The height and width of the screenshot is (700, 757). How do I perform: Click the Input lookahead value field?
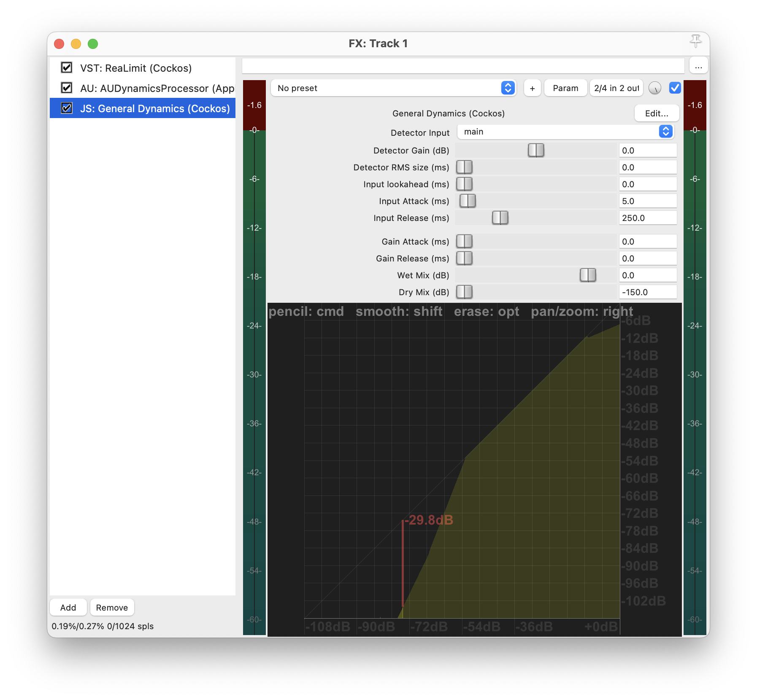coord(648,184)
